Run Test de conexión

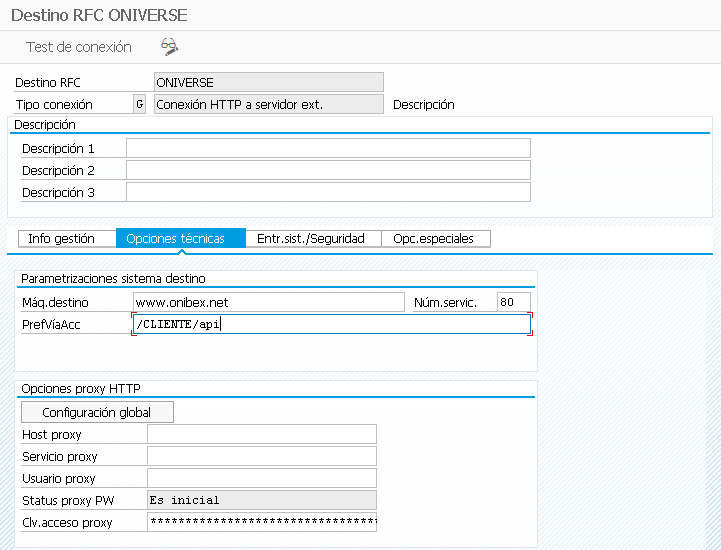point(78,47)
